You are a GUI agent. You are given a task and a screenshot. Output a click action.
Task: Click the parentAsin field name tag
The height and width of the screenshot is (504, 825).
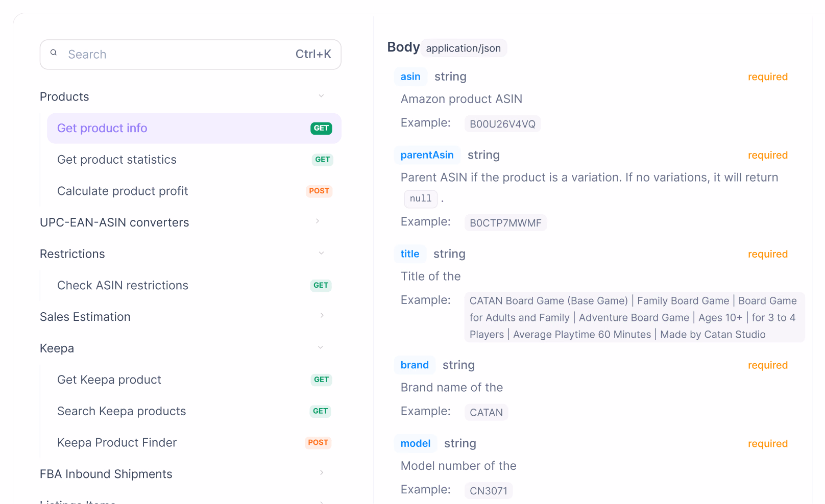point(427,155)
